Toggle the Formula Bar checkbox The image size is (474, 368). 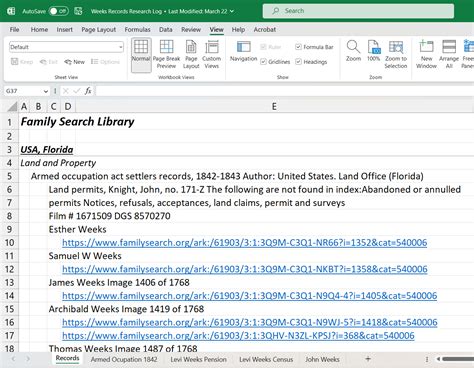click(x=314, y=47)
